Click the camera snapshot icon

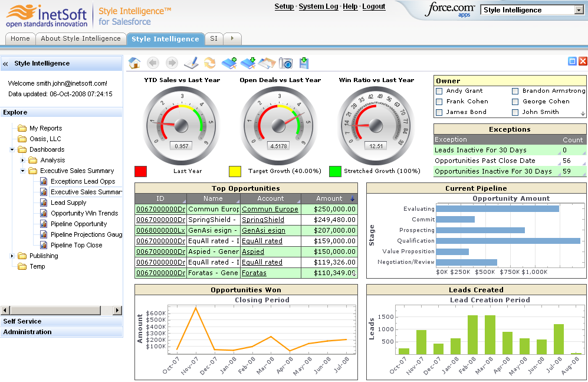(x=286, y=63)
